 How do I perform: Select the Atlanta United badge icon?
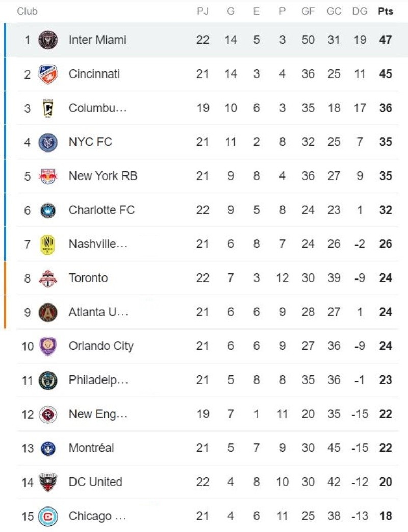click(48, 312)
